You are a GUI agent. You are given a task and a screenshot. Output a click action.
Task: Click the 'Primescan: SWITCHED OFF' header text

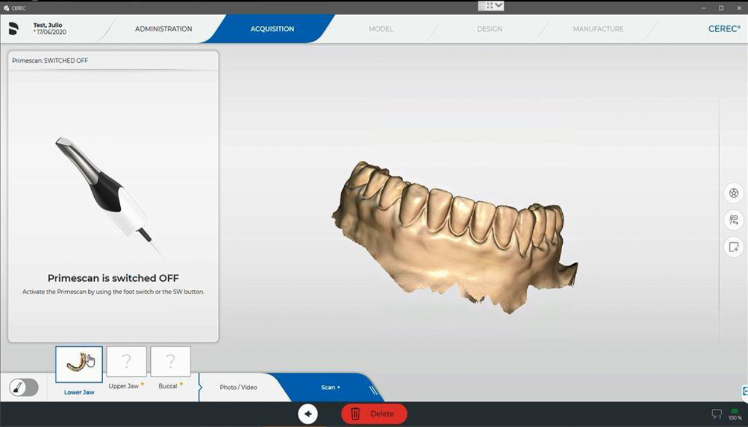click(x=50, y=61)
